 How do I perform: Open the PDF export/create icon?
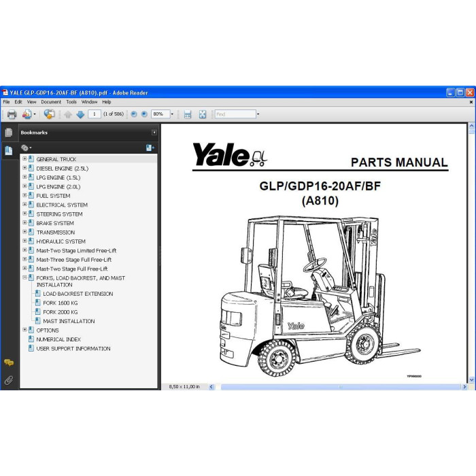tap(27, 114)
